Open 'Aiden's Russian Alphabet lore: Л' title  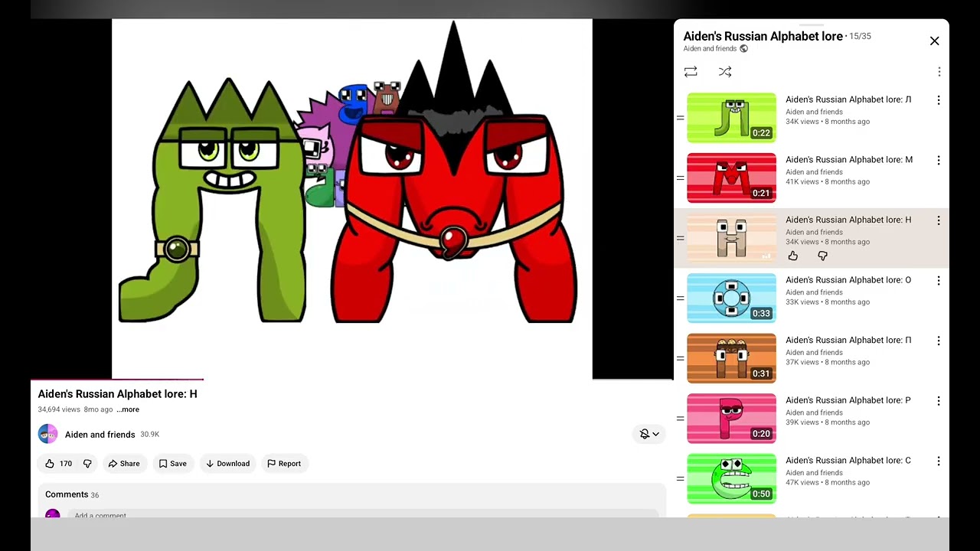click(x=848, y=99)
